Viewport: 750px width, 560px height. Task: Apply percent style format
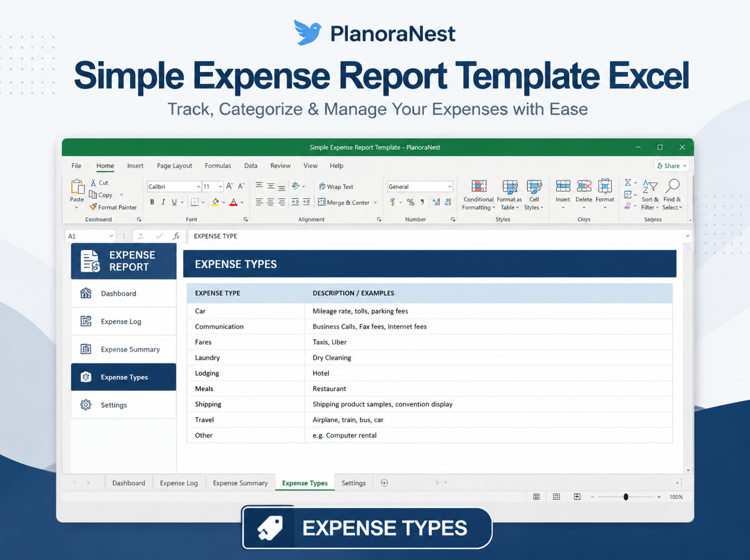410,202
